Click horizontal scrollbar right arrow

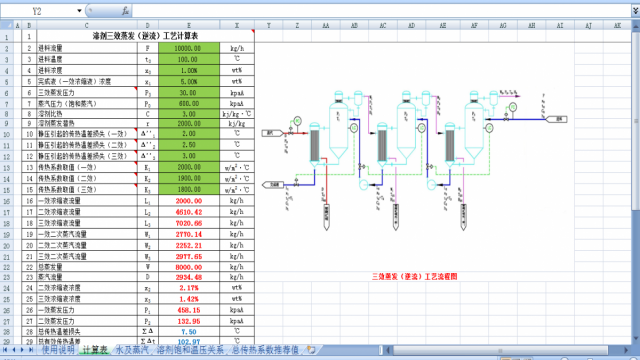tap(626, 350)
